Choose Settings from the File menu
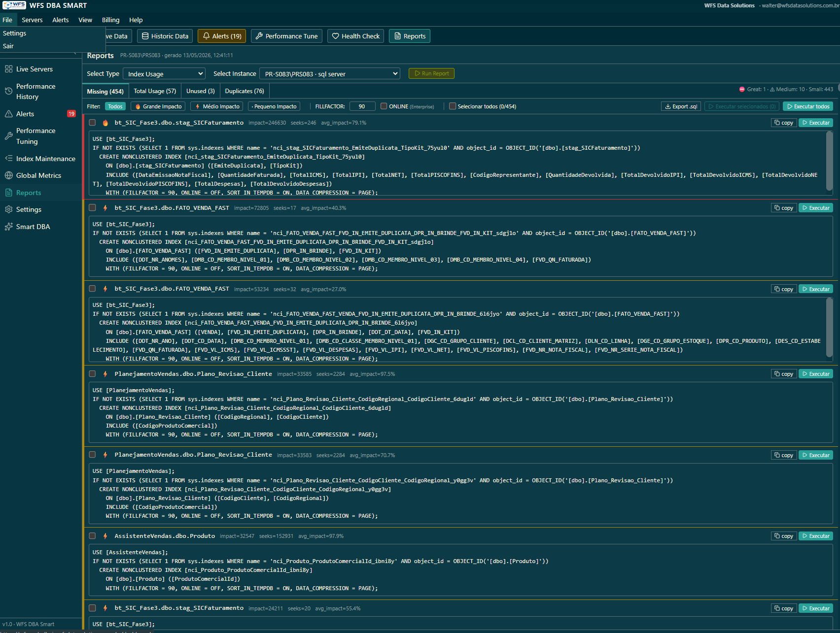The height and width of the screenshot is (633, 840). tap(15, 33)
